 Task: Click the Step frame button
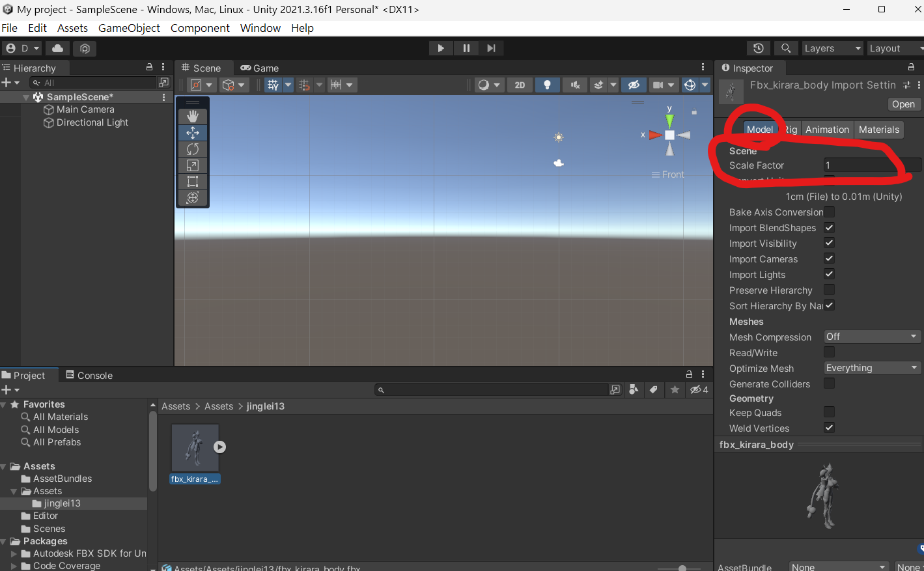492,48
